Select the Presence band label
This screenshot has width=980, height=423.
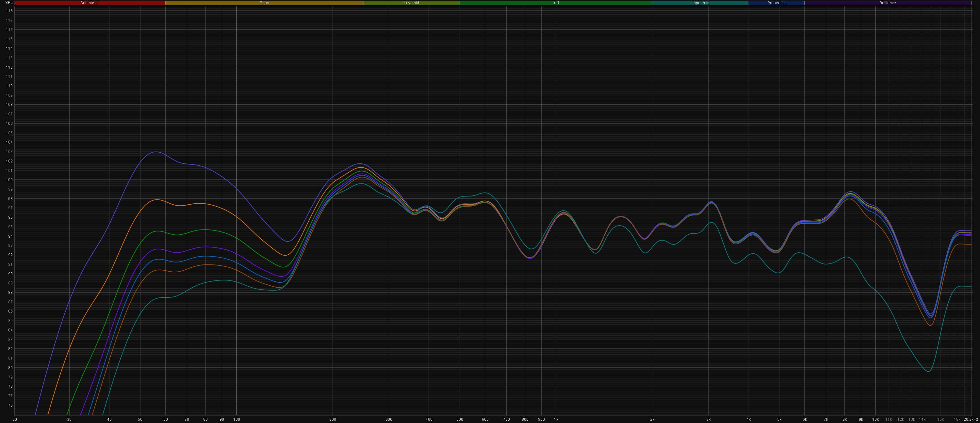pos(776,3)
